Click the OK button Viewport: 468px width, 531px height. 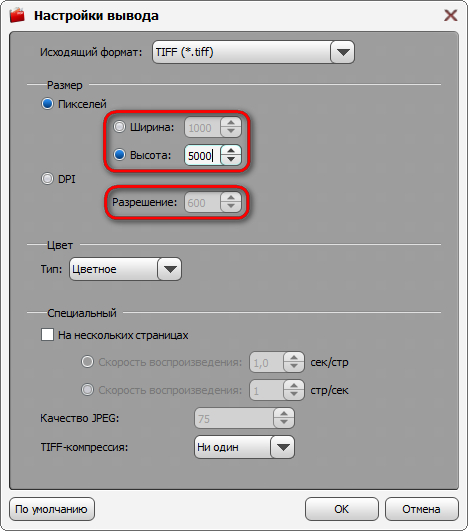pyautogui.click(x=341, y=509)
